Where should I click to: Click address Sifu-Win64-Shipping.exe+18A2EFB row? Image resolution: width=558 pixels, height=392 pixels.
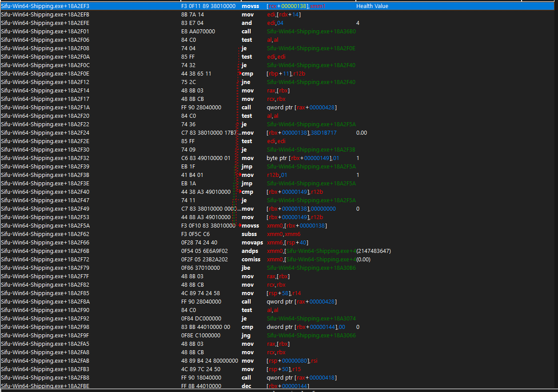click(x=44, y=15)
